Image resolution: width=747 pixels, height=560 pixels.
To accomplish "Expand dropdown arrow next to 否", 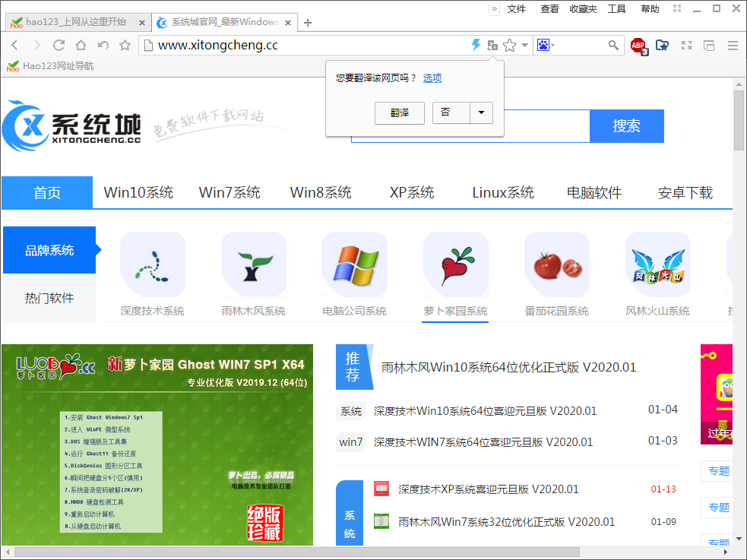I will tap(481, 113).
